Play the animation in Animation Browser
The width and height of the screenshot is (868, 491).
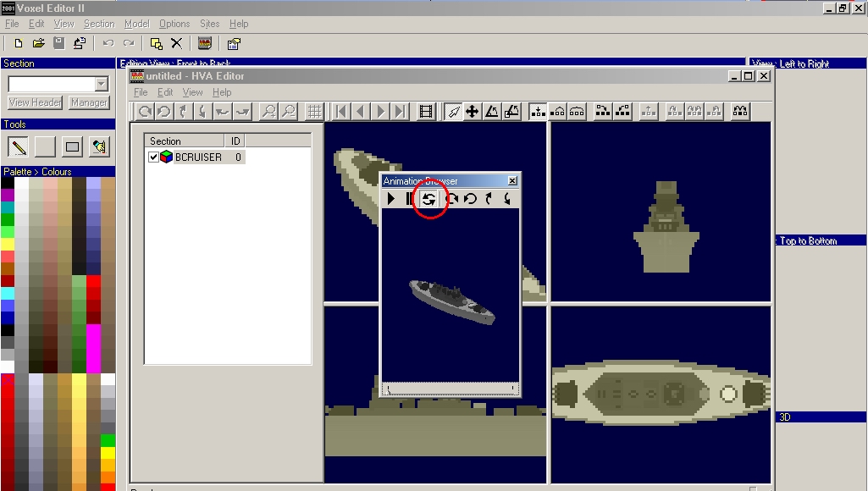click(x=391, y=198)
